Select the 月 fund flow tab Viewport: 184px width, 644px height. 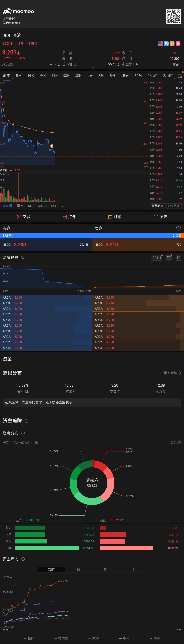133,569
